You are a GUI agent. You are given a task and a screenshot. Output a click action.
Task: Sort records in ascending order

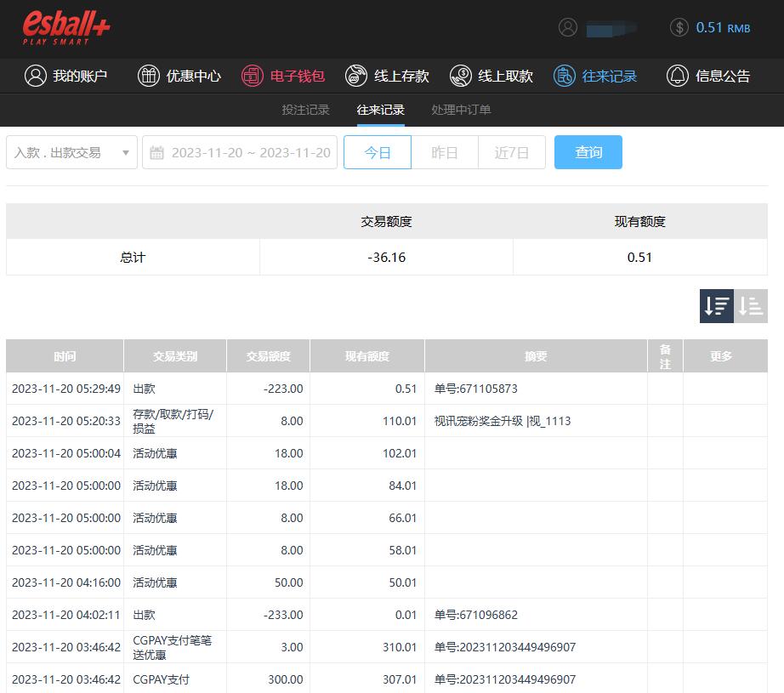(751, 306)
